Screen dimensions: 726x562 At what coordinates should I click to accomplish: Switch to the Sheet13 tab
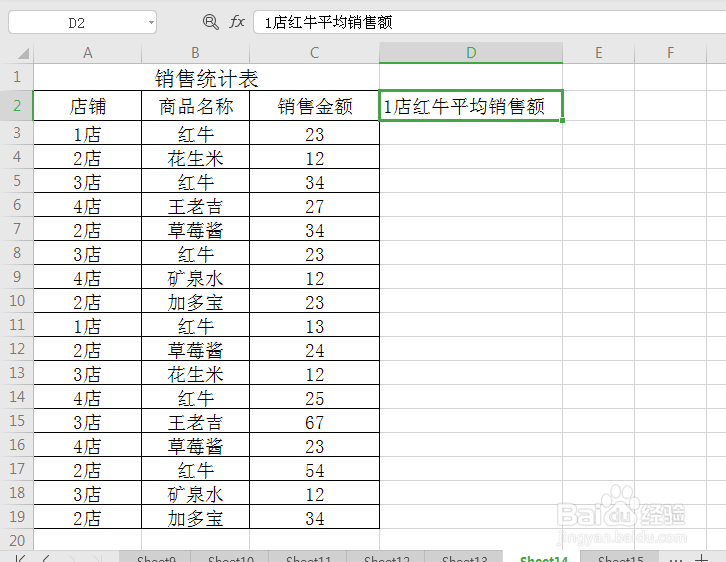click(x=464, y=557)
